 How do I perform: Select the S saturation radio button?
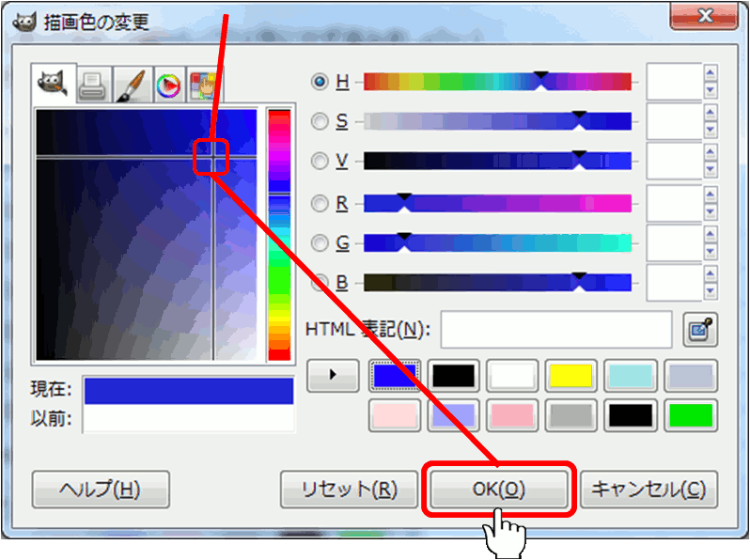coord(320,121)
